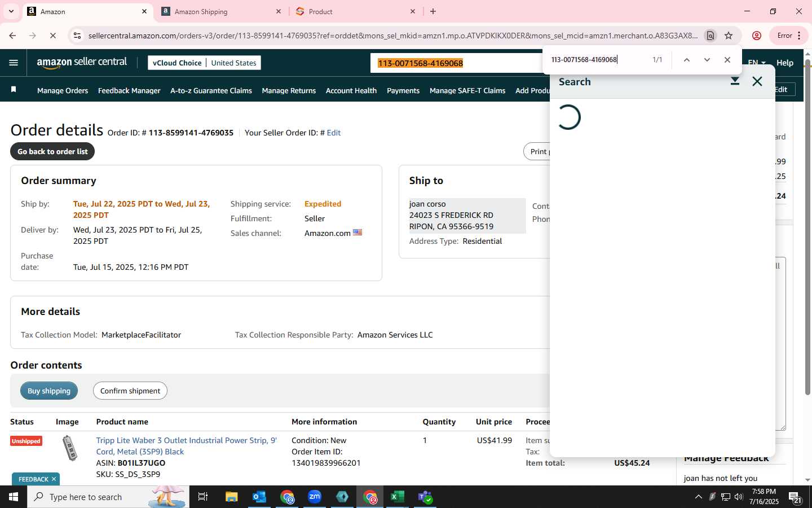Click the bookmark flag icon in nav bar
The width and height of the screenshot is (812, 508).
click(x=14, y=90)
